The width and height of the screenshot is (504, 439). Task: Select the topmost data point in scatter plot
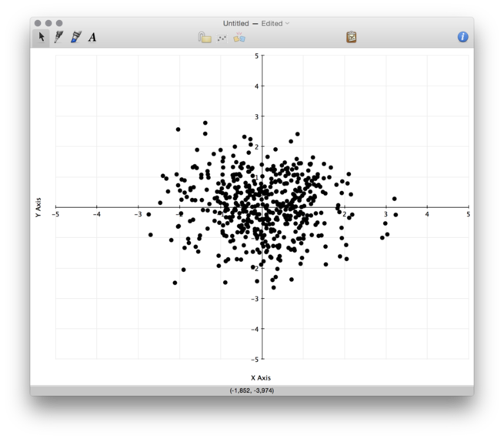pyautogui.click(x=205, y=122)
